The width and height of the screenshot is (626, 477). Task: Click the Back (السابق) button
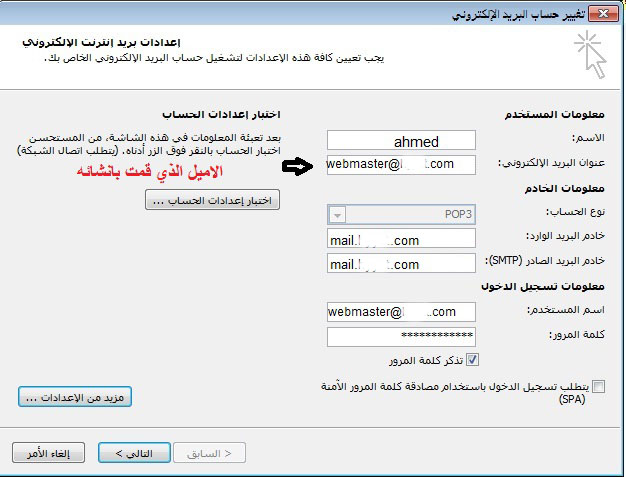pos(209,453)
